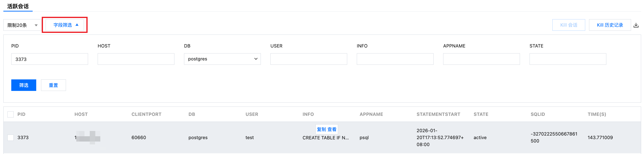Click the APPNAME filter input field
This screenshot has height=154, width=644.
pos(481,59)
